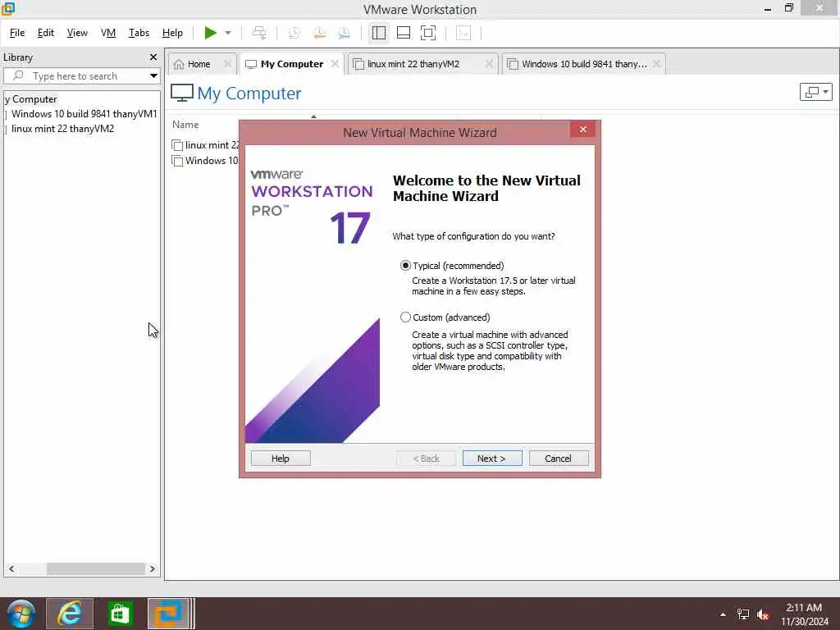Click the Library scrollbar right arrow
Image resolution: width=840 pixels, height=630 pixels.
tap(152, 569)
